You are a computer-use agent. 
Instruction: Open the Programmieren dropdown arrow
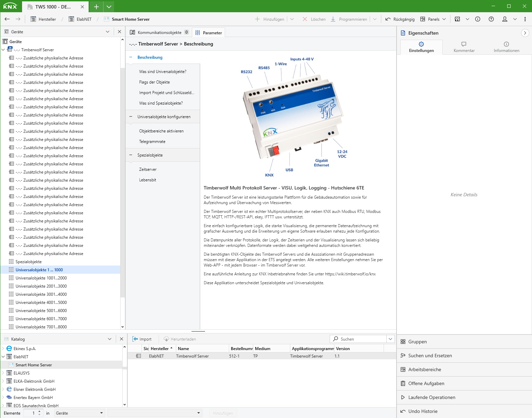375,19
